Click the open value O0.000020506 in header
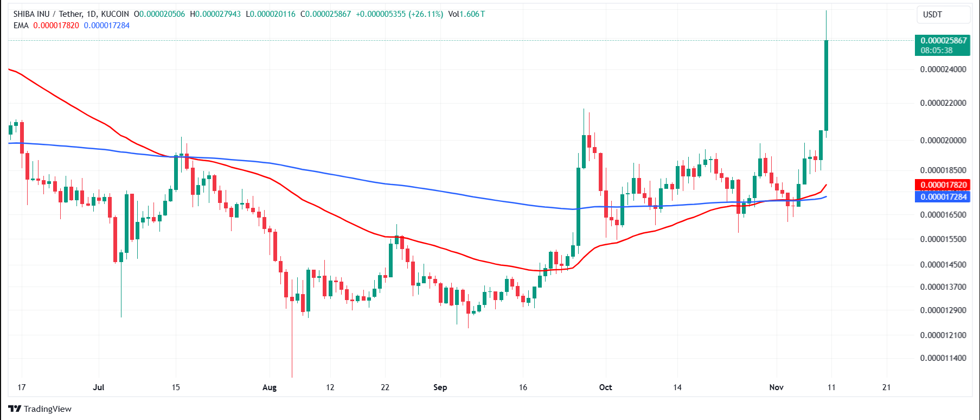Viewport: 980px width, 420px height. [x=159, y=14]
